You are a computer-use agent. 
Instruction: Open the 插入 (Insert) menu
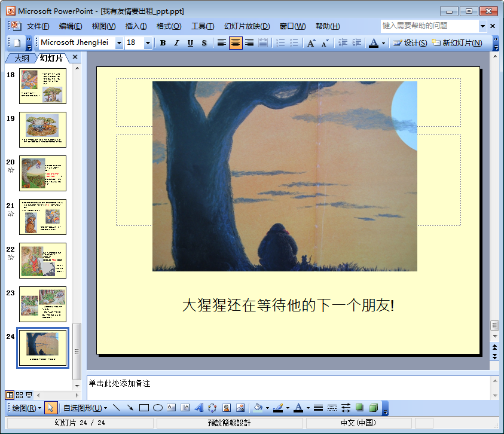[136, 26]
